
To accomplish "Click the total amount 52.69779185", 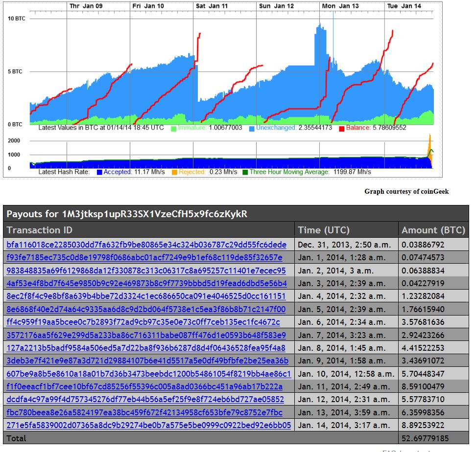I will (x=425, y=438).
